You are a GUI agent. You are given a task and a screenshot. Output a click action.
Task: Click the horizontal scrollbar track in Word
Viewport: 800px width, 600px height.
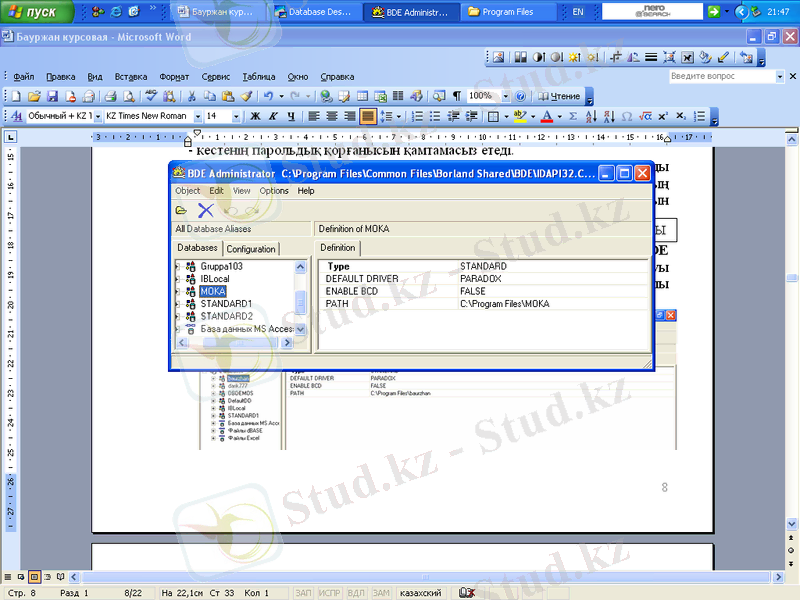(426, 577)
